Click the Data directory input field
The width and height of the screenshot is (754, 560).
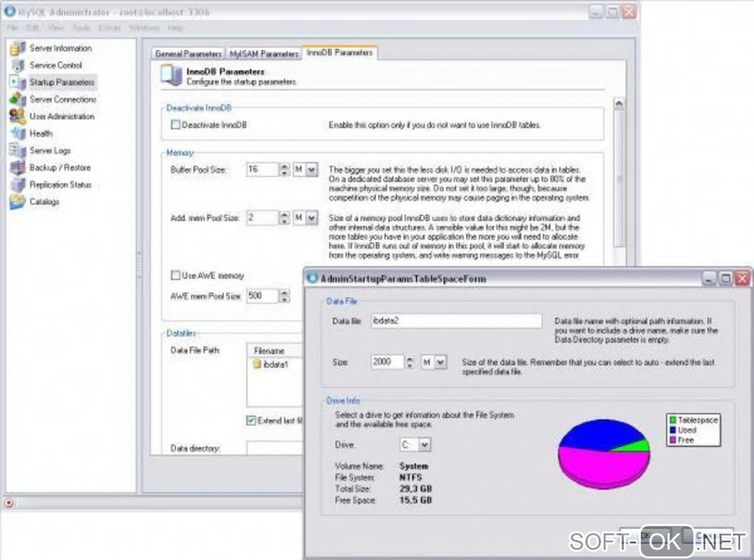point(275,448)
